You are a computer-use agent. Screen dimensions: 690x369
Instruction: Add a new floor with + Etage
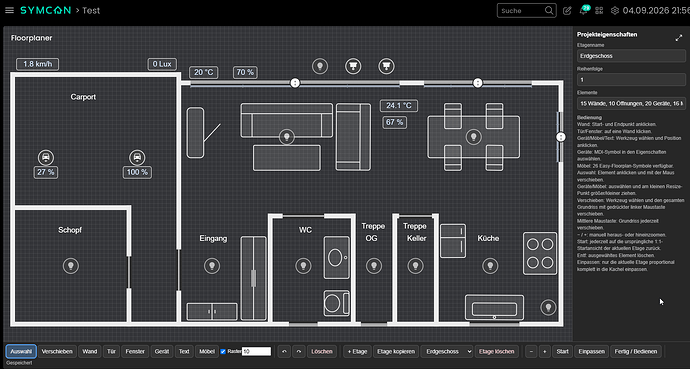tap(357, 351)
